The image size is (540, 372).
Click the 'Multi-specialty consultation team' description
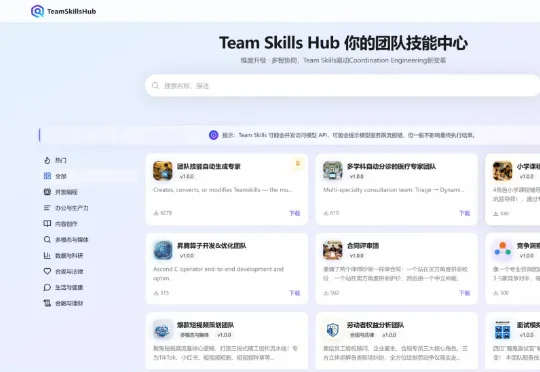(393, 190)
